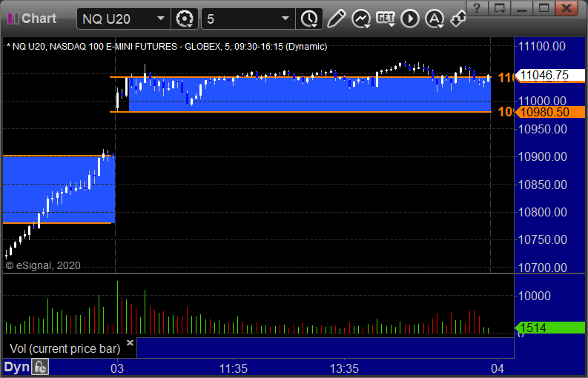Click the 11100.00 price axis label
The width and height of the screenshot is (588, 378).
point(541,47)
